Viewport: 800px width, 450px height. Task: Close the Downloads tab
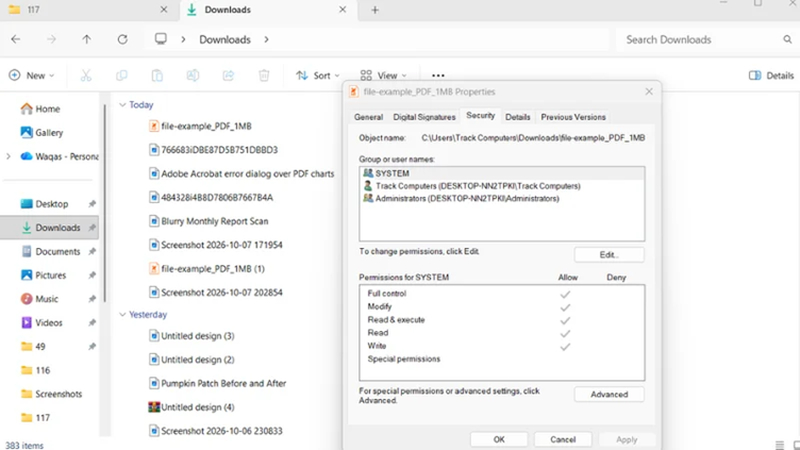(x=343, y=9)
